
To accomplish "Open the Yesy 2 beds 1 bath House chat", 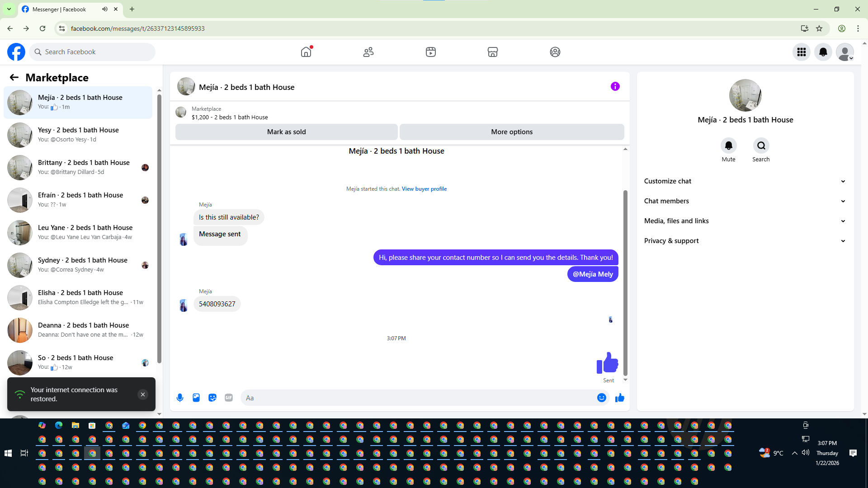I will pyautogui.click(x=78, y=135).
